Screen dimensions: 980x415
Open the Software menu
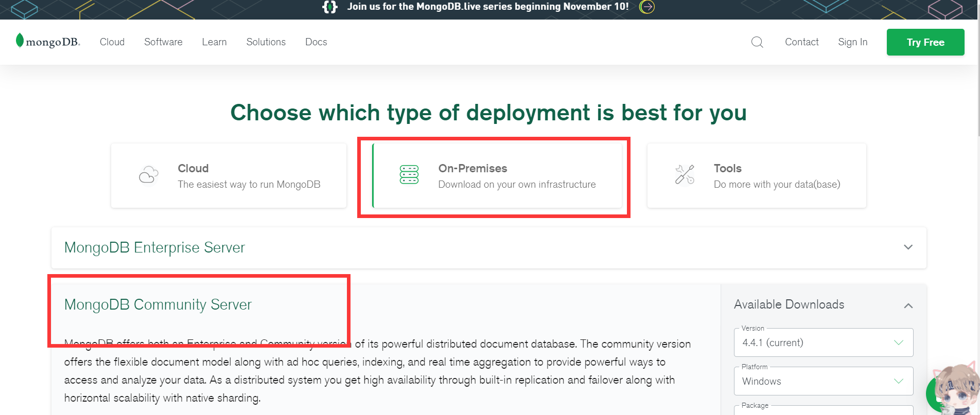[x=163, y=42]
